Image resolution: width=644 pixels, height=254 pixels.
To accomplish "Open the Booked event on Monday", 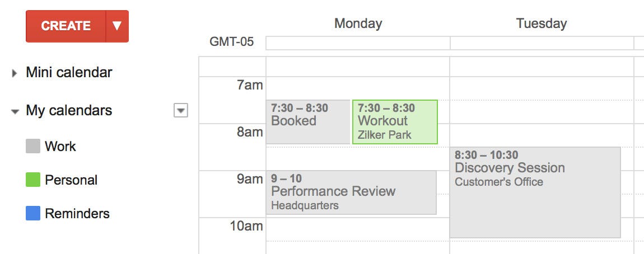I will (308, 122).
